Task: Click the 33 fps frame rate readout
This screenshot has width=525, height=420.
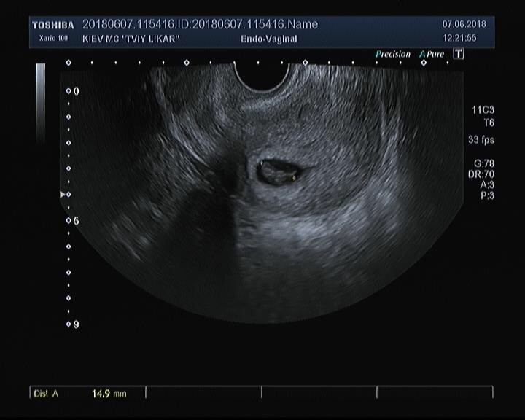Action: [481, 139]
